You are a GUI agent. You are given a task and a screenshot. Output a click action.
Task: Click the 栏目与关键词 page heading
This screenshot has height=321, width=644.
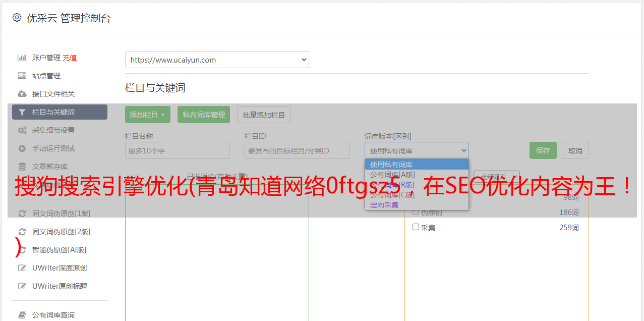point(155,88)
